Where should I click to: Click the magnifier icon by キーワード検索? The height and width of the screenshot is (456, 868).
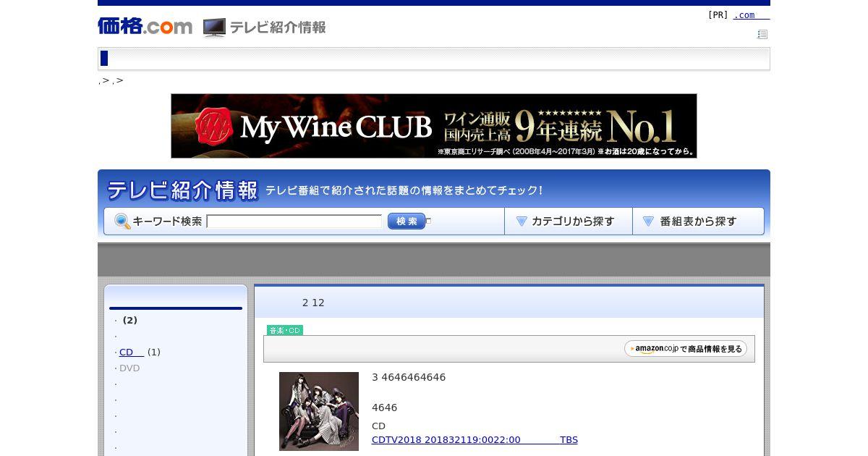point(122,221)
